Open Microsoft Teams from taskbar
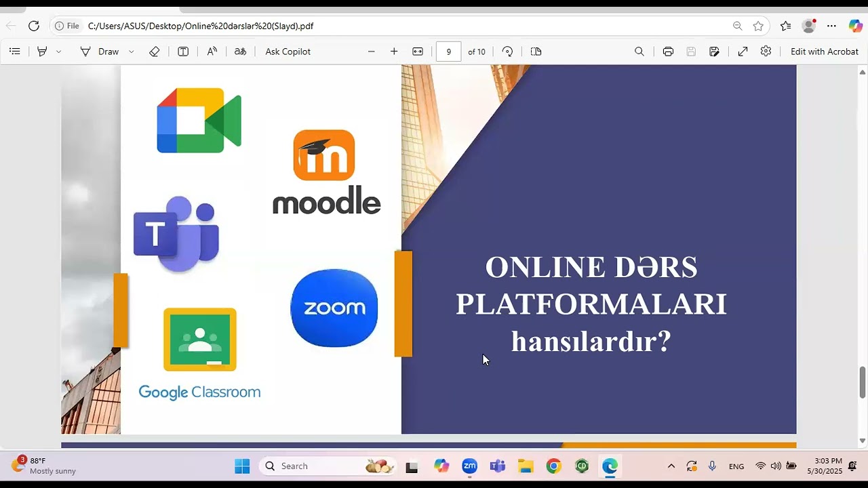Screen dimensions: 868x488 point(498,466)
